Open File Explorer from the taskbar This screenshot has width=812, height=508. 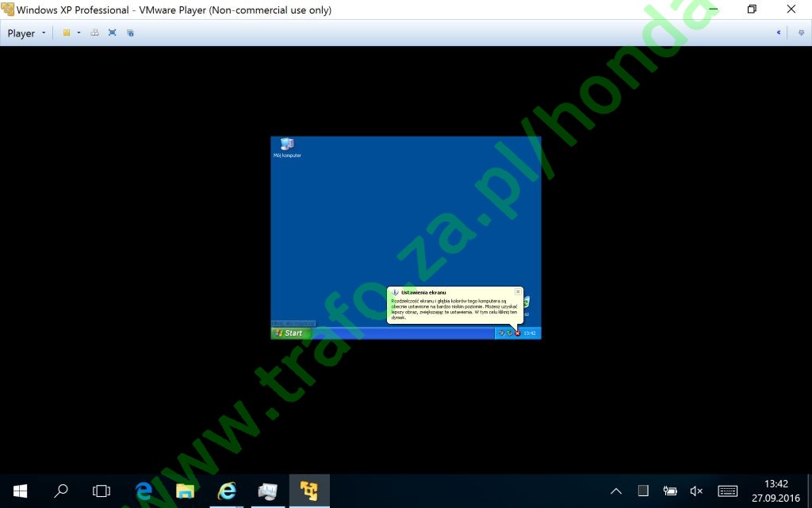click(185, 491)
